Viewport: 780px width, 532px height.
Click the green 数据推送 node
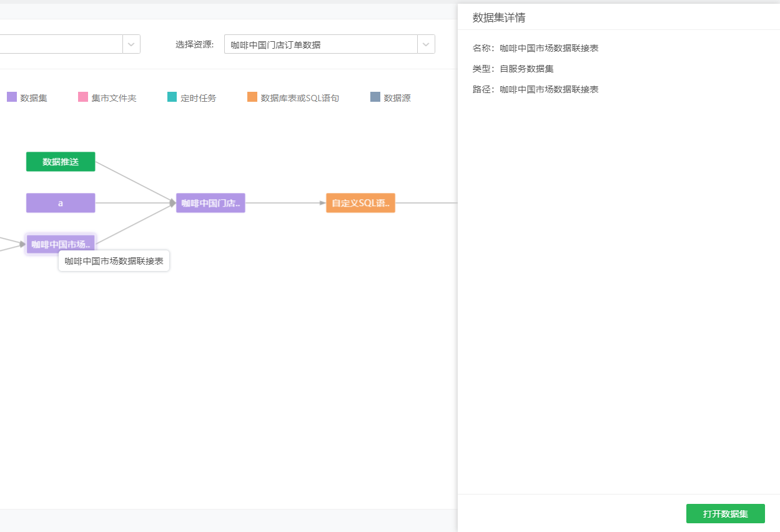pyautogui.click(x=61, y=162)
